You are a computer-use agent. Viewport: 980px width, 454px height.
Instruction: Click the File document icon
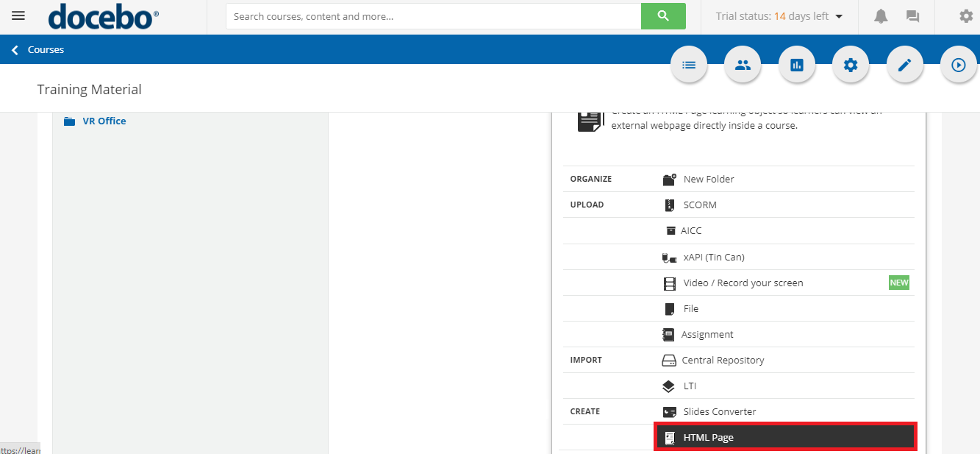pos(669,309)
